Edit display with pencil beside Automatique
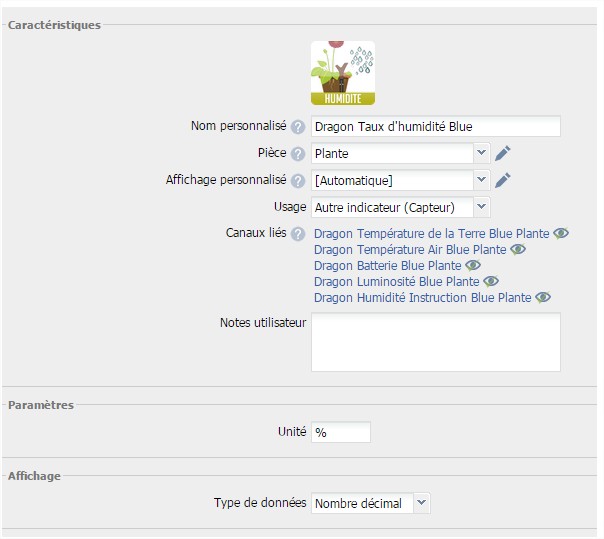This screenshot has height=539, width=604. 503,180
